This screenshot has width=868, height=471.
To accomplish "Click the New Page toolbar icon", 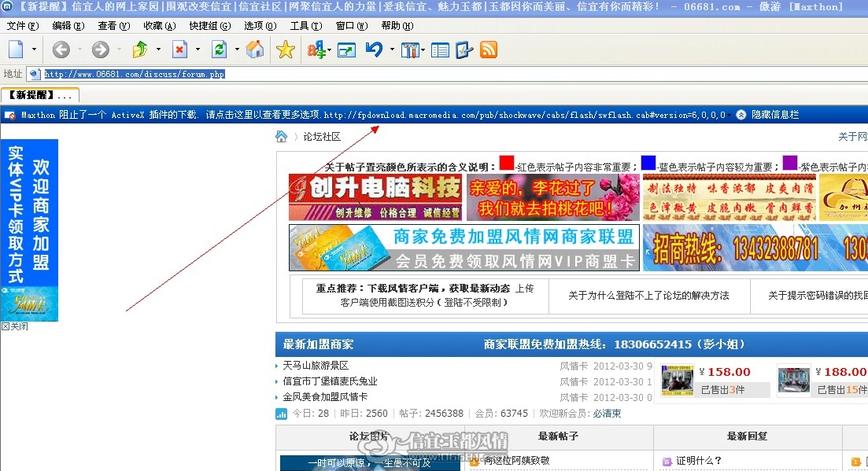I will pyautogui.click(x=16, y=50).
